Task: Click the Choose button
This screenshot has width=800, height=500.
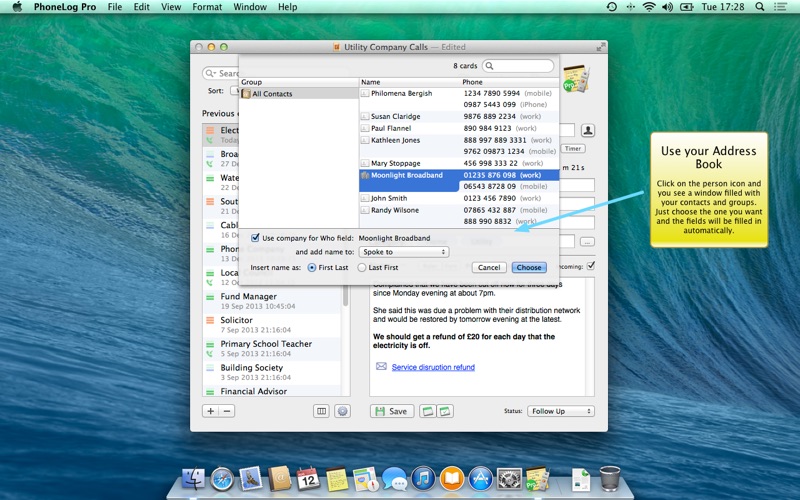Action: tap(528, 268)
